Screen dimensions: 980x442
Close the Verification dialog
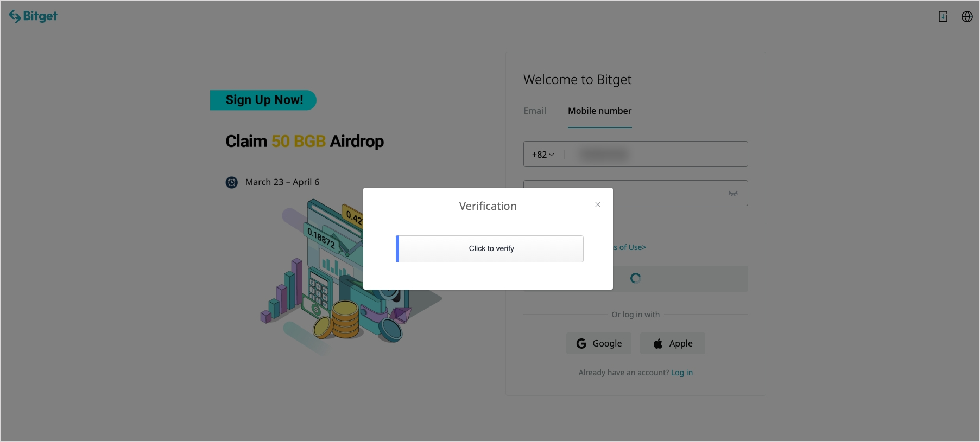pos(598,204)
